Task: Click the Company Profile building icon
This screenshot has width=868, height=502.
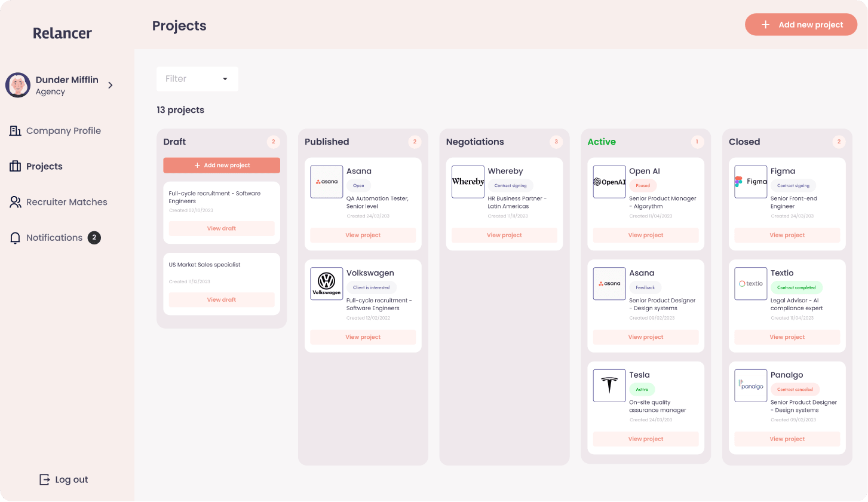Action: click(15, 131)
